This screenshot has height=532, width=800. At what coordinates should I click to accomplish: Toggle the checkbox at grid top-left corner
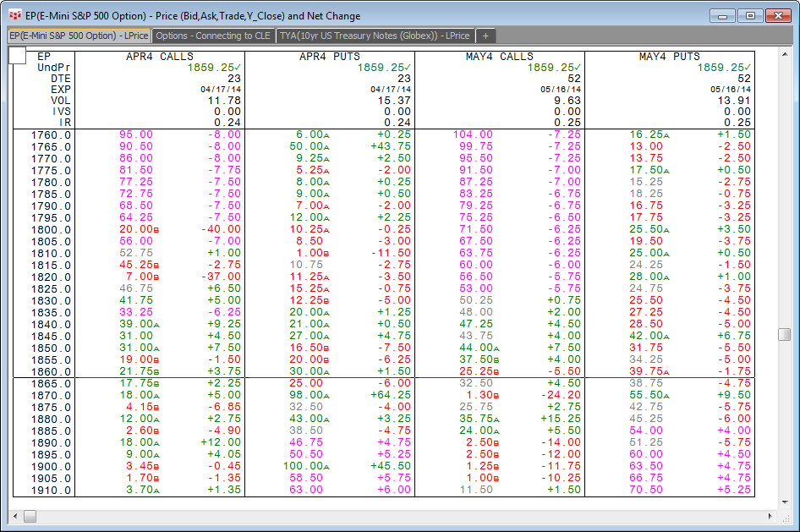point(19,56)
